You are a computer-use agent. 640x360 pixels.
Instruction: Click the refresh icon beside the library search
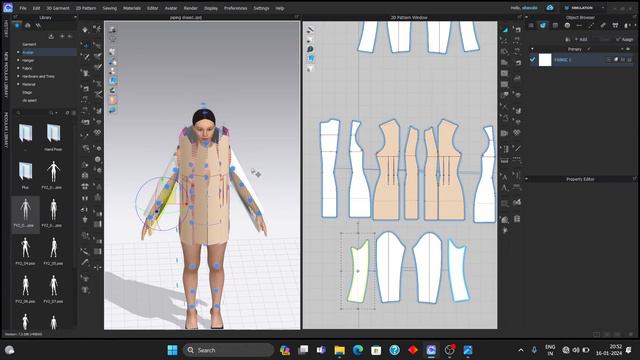[x=67, y=113]
